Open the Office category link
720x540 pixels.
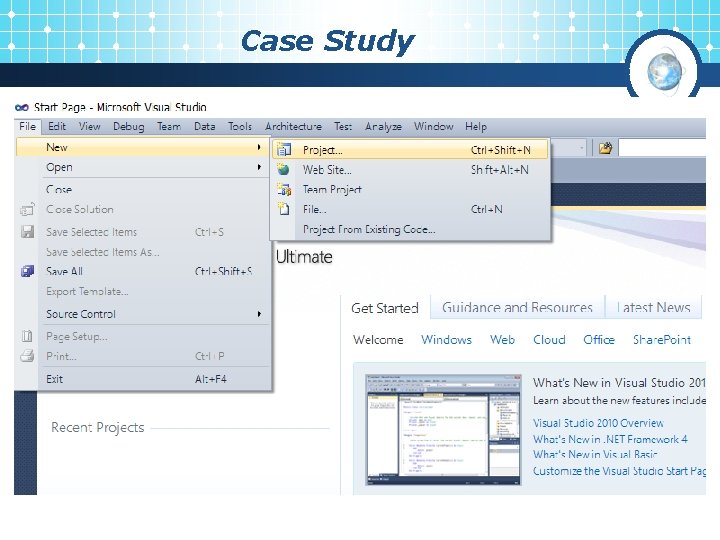click(599, 339)
